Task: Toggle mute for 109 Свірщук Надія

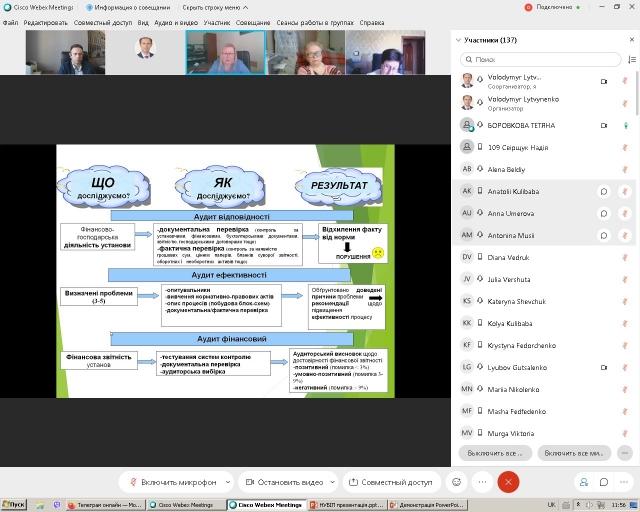Action: click(625, 147)
